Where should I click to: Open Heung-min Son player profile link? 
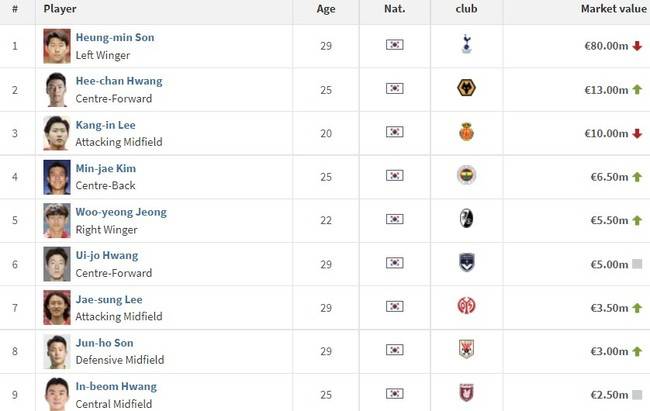pos(115,38)
